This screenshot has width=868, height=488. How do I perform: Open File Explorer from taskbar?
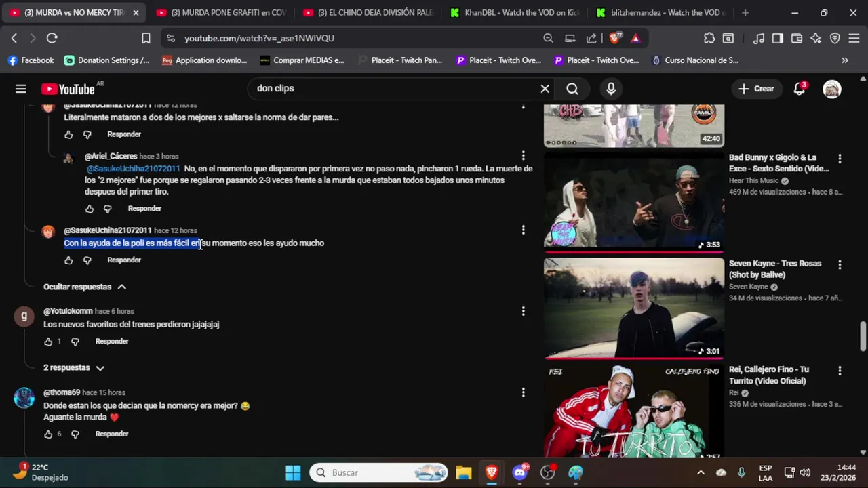(464, 473)
